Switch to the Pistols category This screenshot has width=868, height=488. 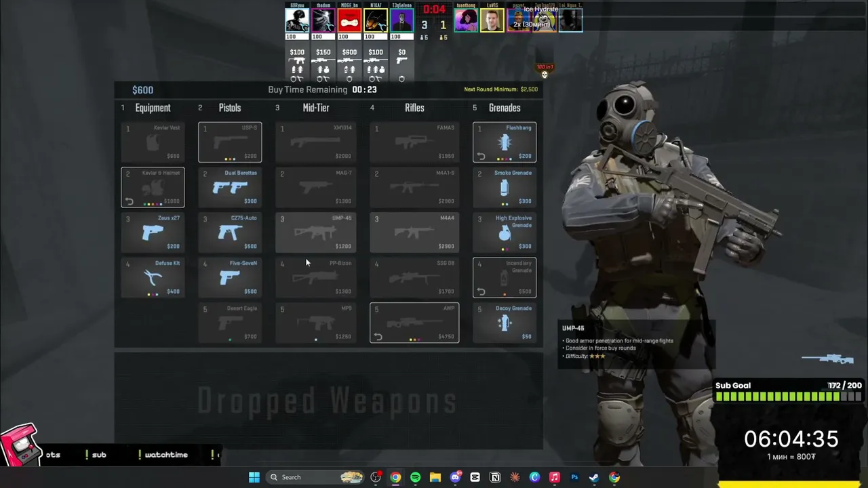230,108
